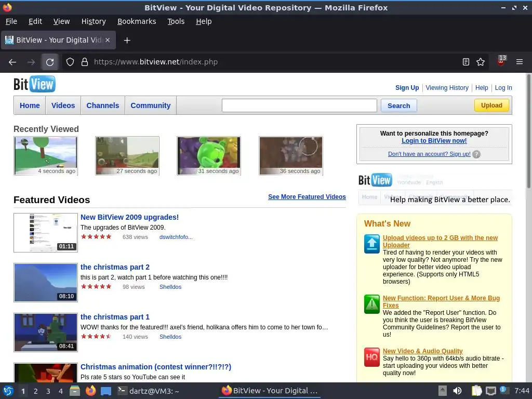The image size is (532, 399).
Task: Open the View menu
Action: [x=61, y=21]
